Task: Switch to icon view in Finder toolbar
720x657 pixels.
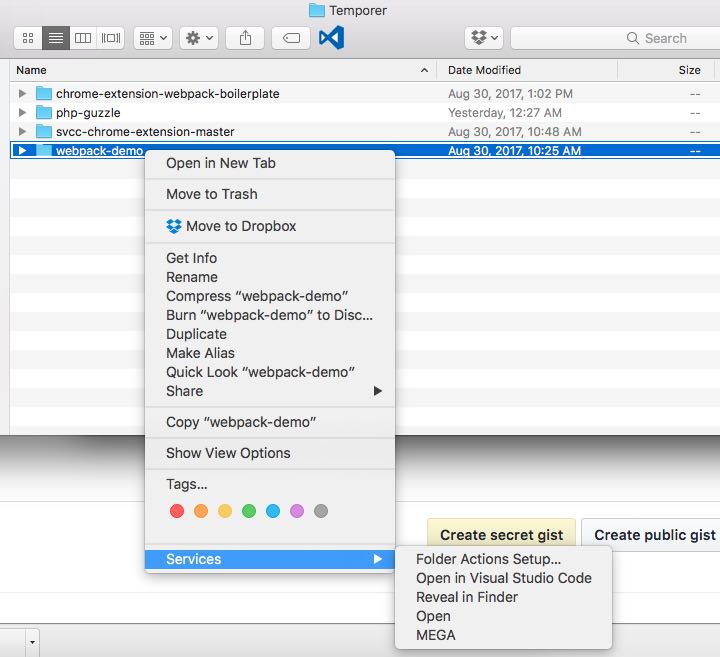Action: (x=27, y=38)
